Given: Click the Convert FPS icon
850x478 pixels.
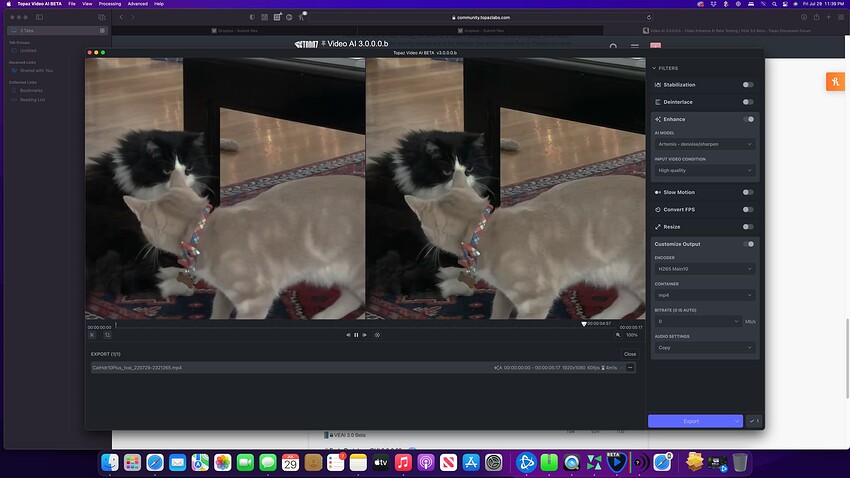Looking at the screenshot, I should (x=658, y=210).
